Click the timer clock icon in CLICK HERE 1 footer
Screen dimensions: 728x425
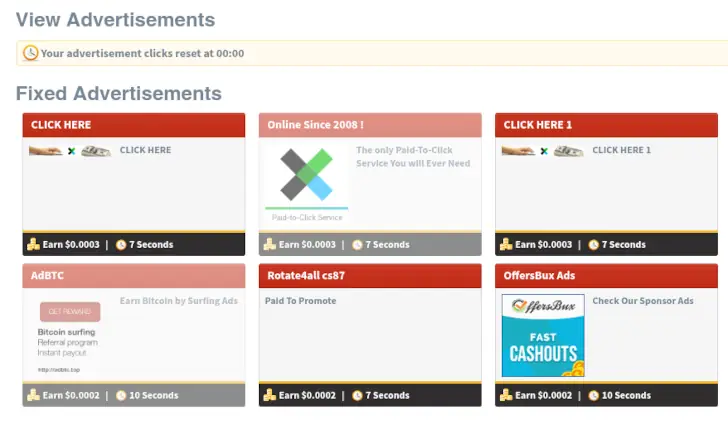(x=594, y=245)
